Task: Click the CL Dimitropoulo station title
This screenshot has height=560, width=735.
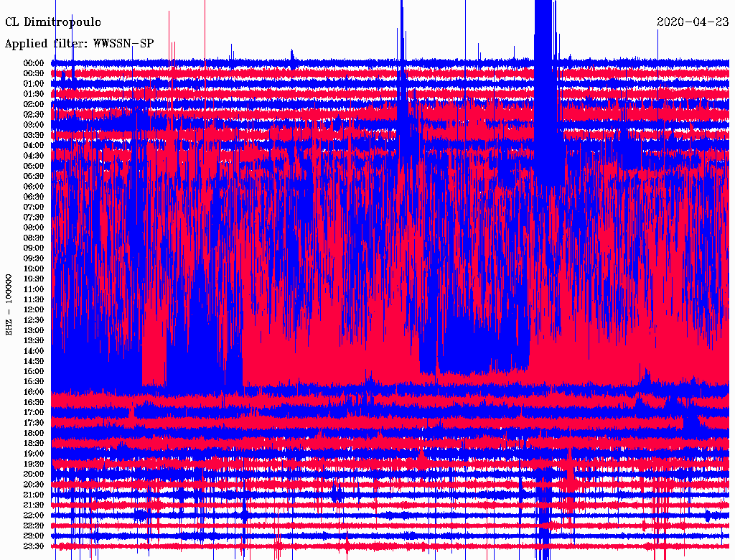Action: pos(53,22)
